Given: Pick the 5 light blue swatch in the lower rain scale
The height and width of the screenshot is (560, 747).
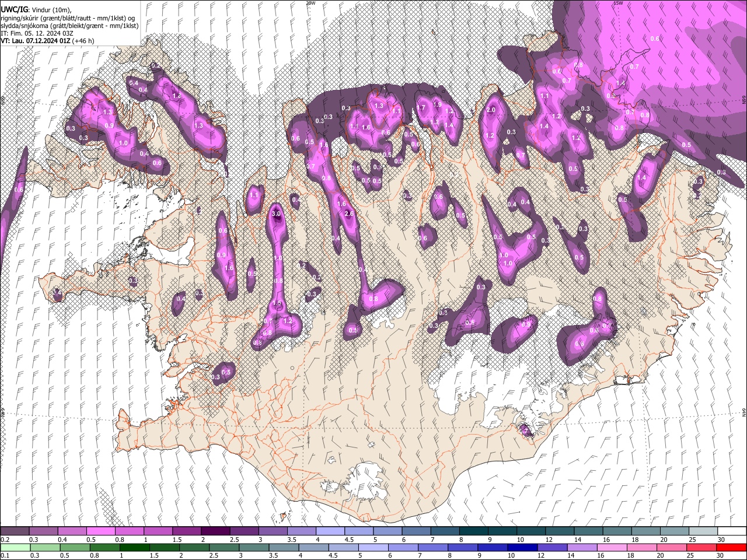Looking at the screenshot, I should tap(373, 547).
